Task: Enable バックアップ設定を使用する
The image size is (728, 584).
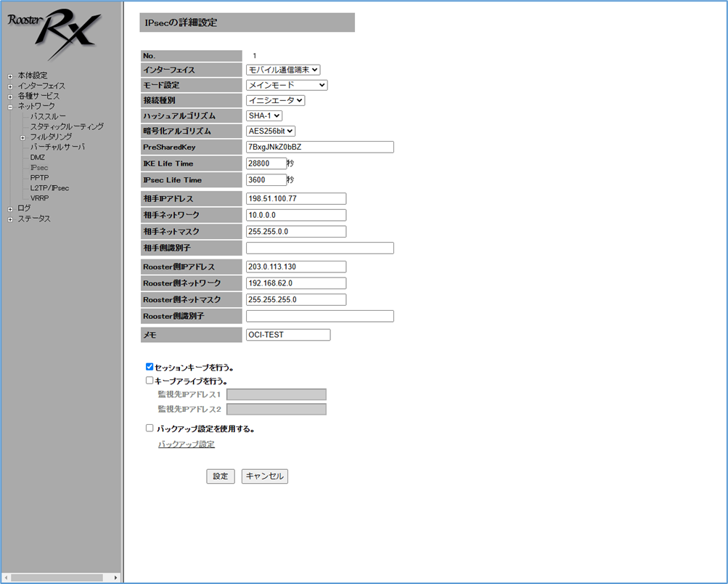Action: pyautogui.click(x=150, y=427)
